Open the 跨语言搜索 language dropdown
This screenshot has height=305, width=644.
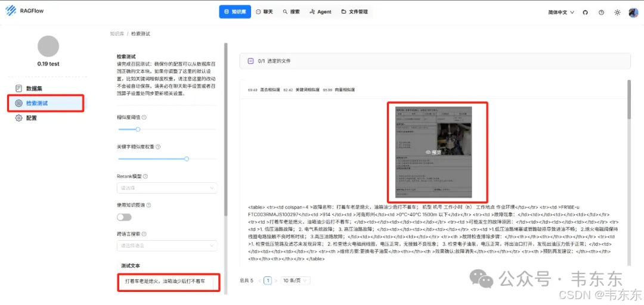click(167, 246)
